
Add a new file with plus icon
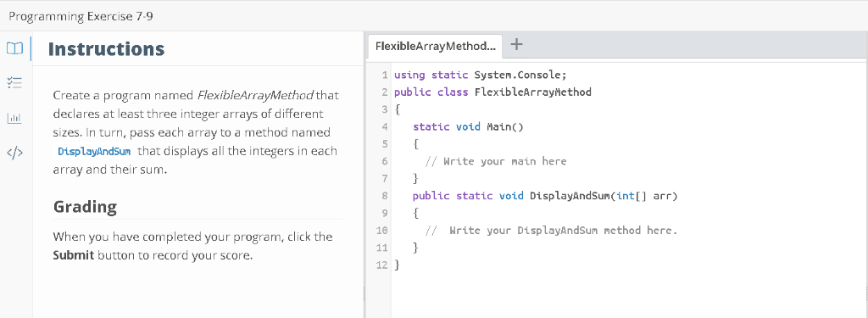click(x=516, y=45)
